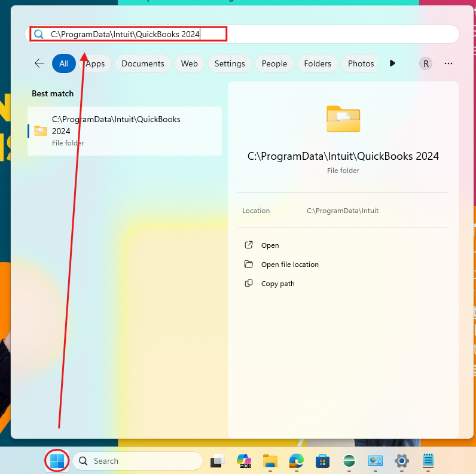
Task: Open Task View from the taskbar
Action: (x=217, y=461)
